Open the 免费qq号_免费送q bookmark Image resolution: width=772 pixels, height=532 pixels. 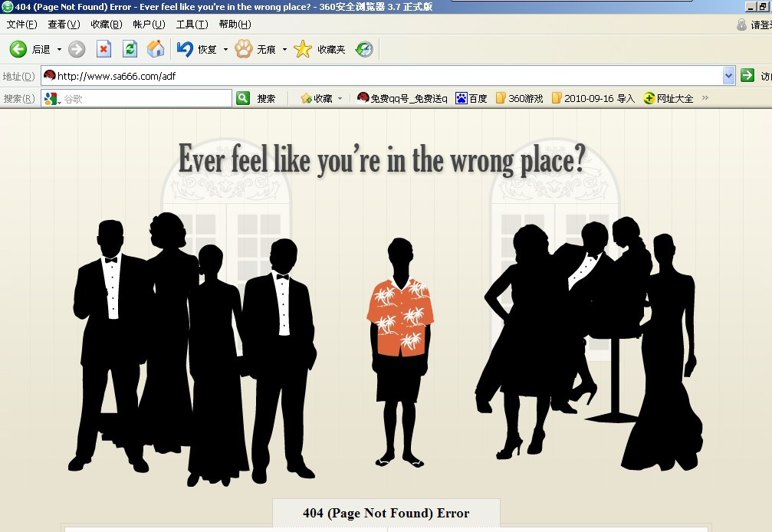402,98
